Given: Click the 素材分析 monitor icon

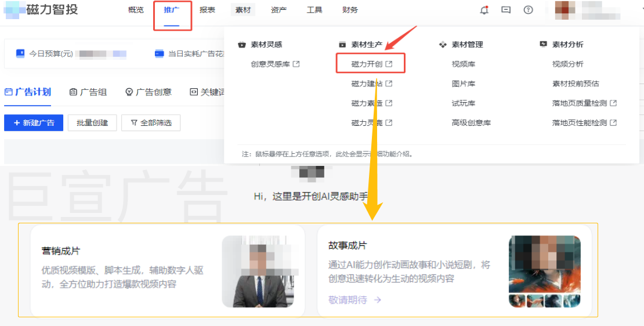Looking at the screenshot, I should (544, 44).
